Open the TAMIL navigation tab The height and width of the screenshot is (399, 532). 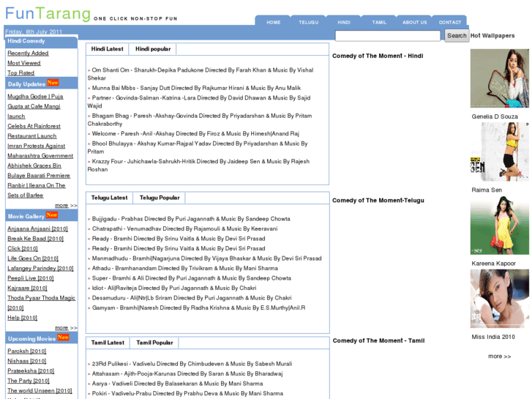(378, 22)
